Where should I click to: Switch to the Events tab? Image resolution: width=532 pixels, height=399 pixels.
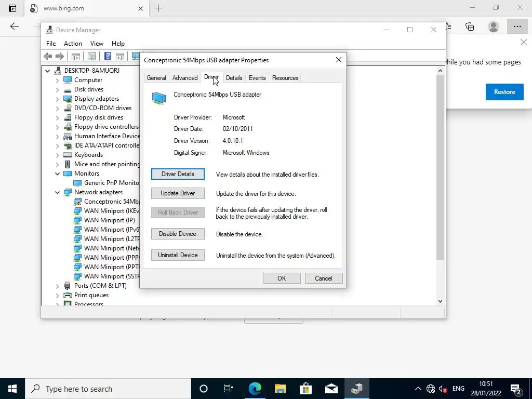coord(257,78)
